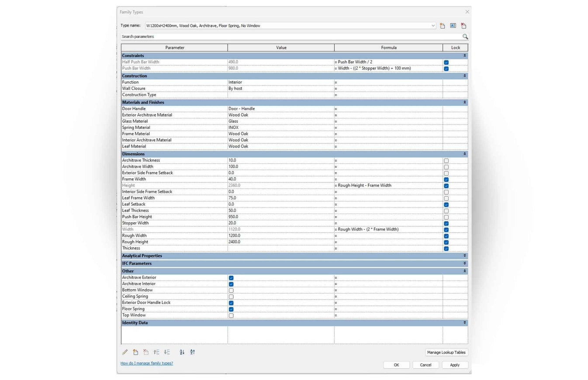Viewport: 588px width, 380px height.
Task: Move the selected parameter up
Action: tap(156, 352)
